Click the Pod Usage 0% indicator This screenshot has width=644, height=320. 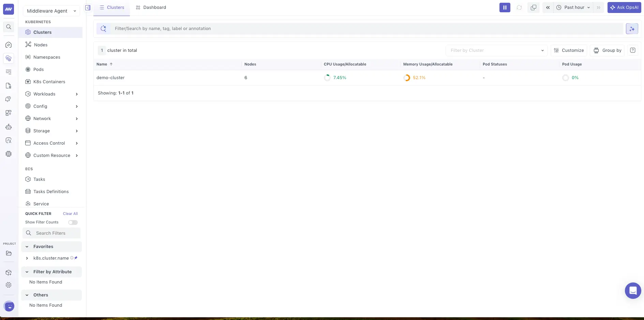pyautogui.click(x=570, y=78)
